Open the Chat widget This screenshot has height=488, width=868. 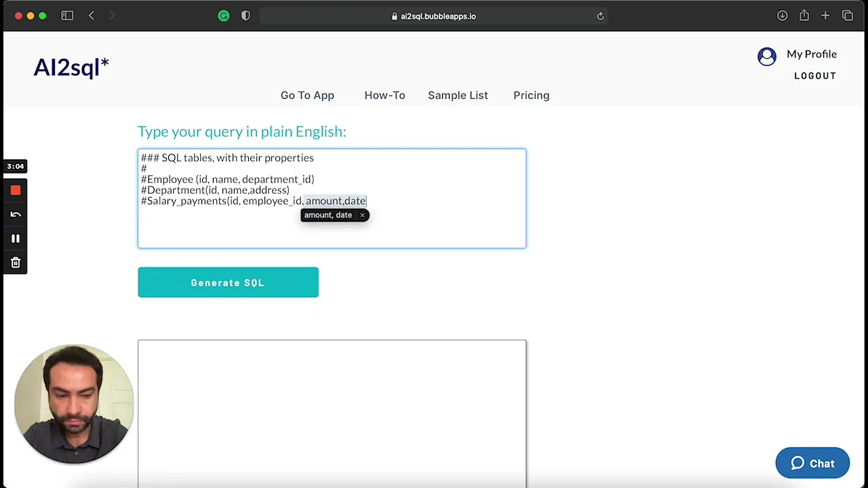click(x=812, y=464)
